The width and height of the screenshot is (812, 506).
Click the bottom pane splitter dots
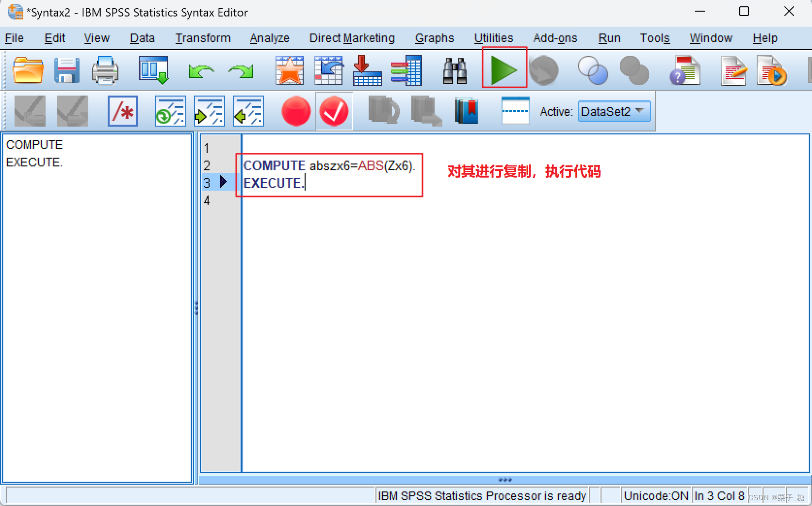(505, 480)
